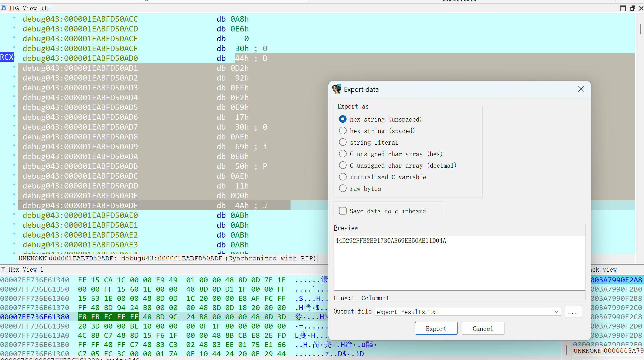
Task: Click the Export data dialog avatar icon
Action: [337, 89]
